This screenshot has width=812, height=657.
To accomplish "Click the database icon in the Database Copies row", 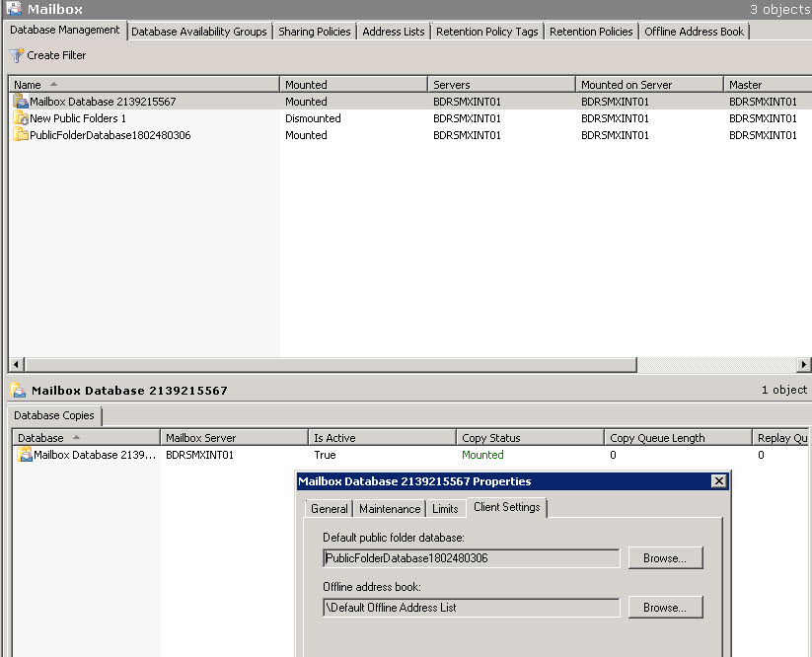I will (x=22, y=455).
